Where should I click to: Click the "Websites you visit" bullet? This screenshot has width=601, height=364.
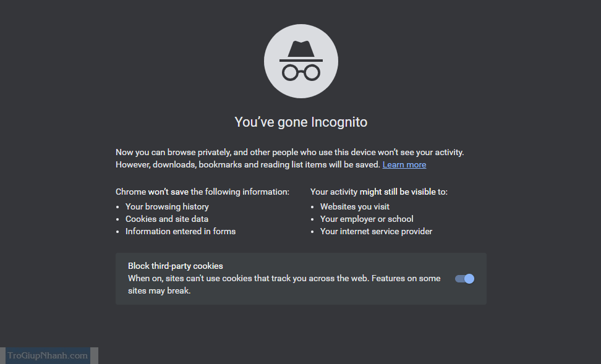point(355,206)
